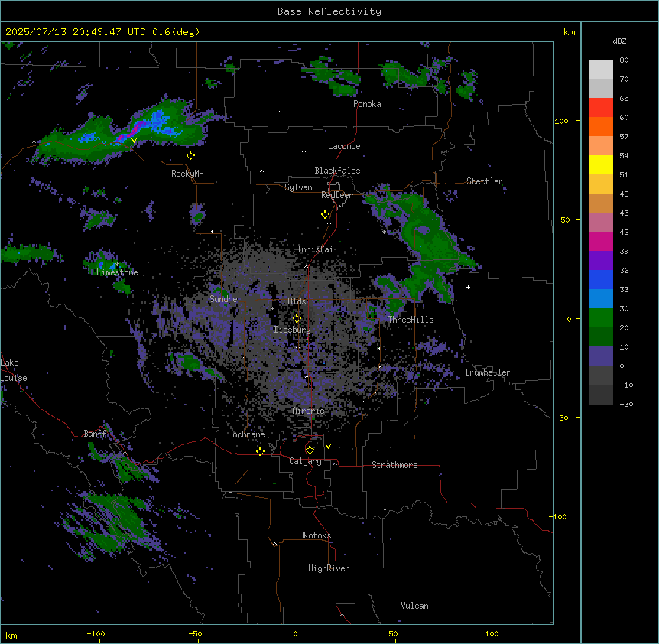The height and width of the screenshot is (644, 659).
Task: Click the Olds town label
Action: [297, 301]
